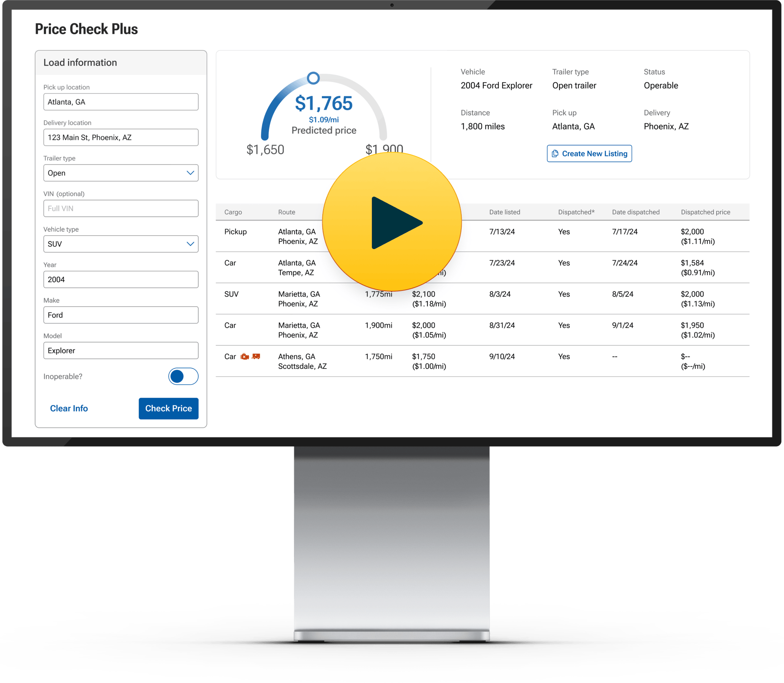This screenshot has height=683, width=784.
Task: Focus the Delivery location input
Action: point(120,137)
